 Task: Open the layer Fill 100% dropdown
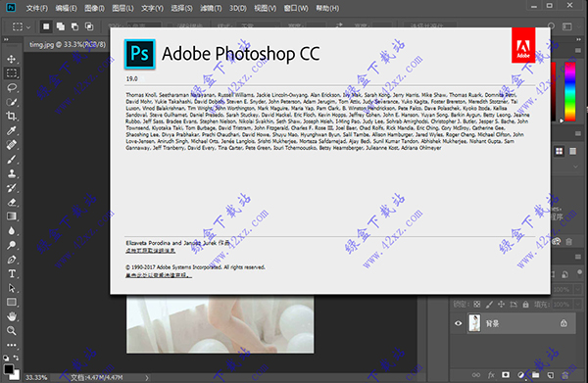click(x=577, y=305)
